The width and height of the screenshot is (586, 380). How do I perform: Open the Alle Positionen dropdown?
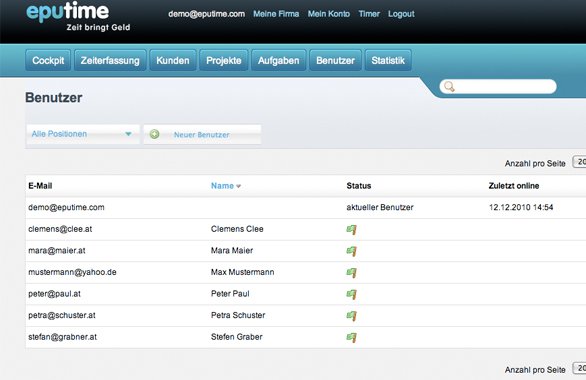pyautogui.click(x=83, y=134)
